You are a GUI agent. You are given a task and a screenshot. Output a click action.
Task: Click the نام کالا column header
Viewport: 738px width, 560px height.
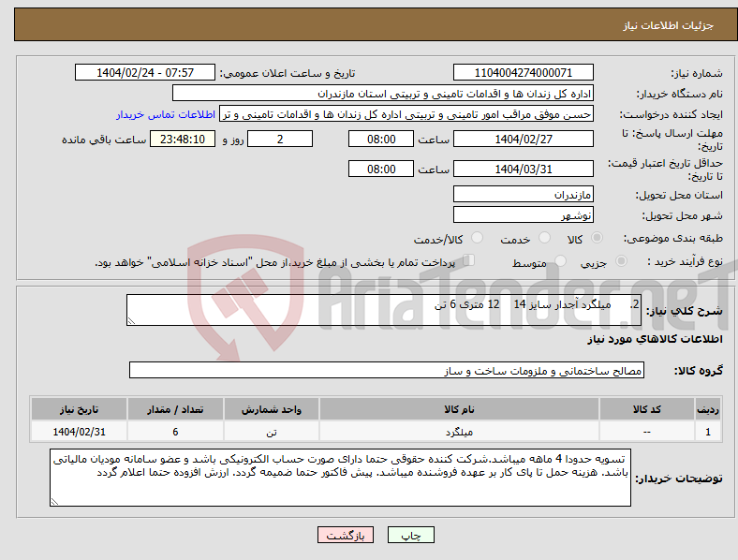tap(459, 409)
